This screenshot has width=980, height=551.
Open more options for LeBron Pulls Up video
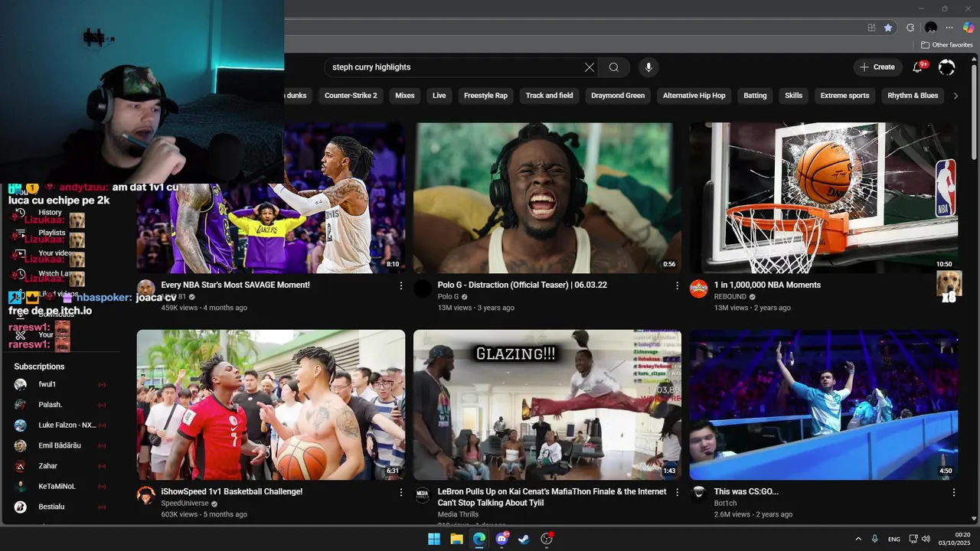pos(677,492)
